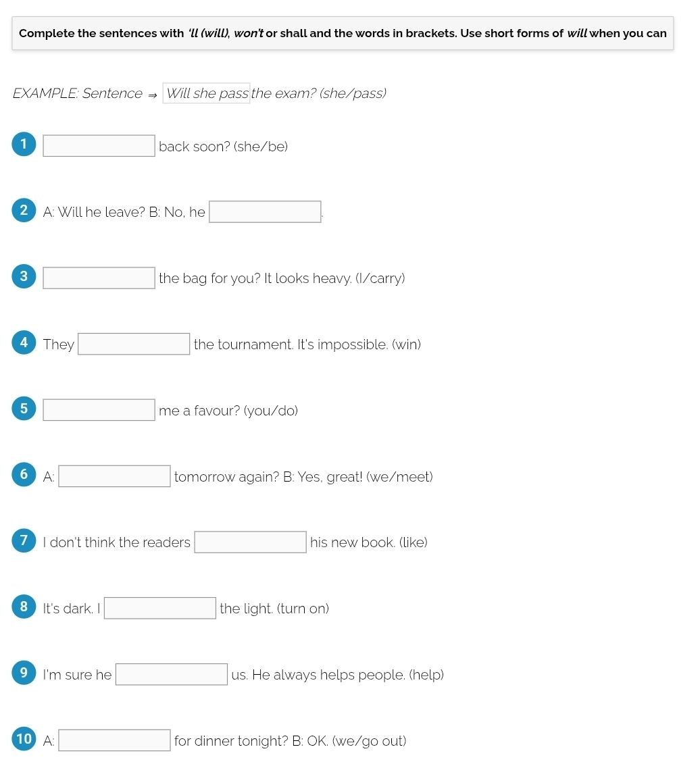700x768 pixels.
Task: Click the blank before 'me a favour?'
Action: click(x=99, y=411)
